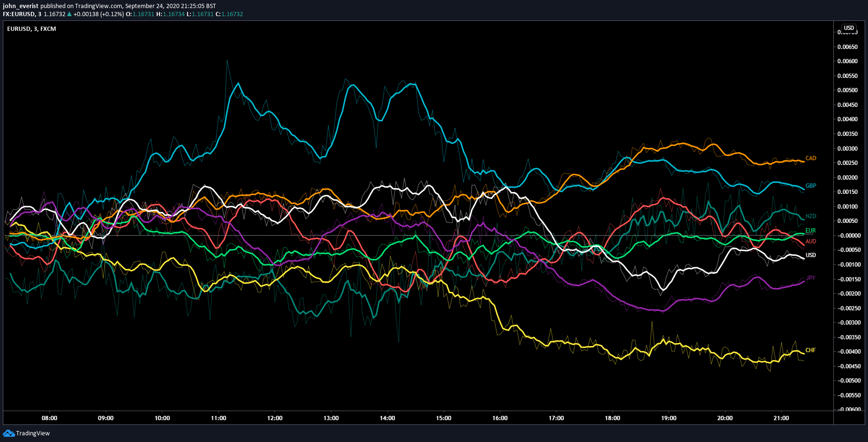Select the purple JPY line label
868x442 pixels.
(811, 278)
